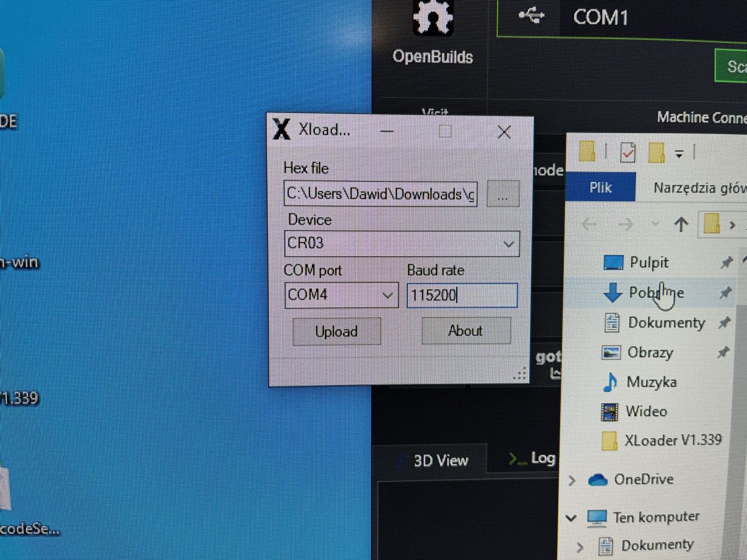This screenshot has width=747, height=560.
Task: Open the Device dropdown showing CR03
Action: 402,243
